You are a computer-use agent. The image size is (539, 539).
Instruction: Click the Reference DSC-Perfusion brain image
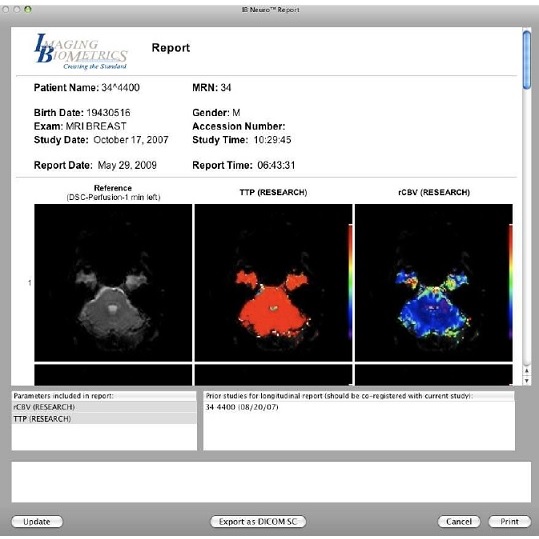pos(113,283)
